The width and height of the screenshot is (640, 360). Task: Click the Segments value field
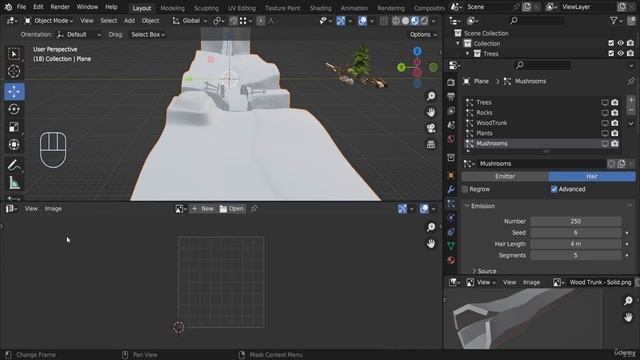click(576, 256)
